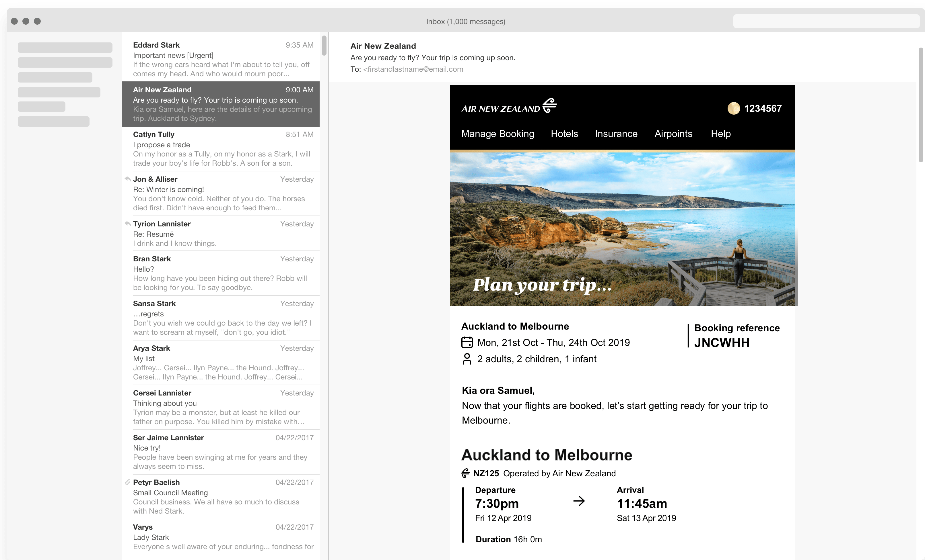Image resolution: width=925 pixels, height=560 pixels.
Task: Click the calendar icon beside the travel dates
Action: point(467,342)
